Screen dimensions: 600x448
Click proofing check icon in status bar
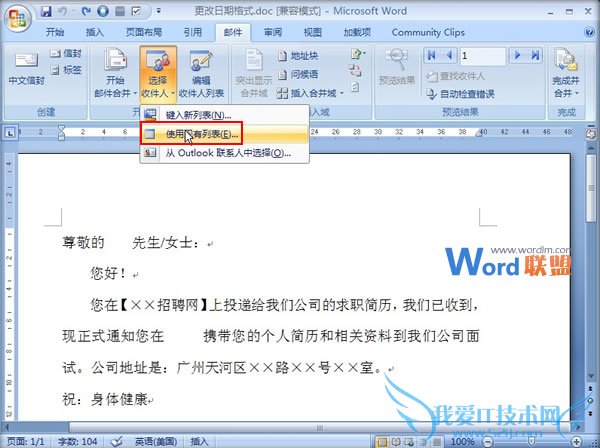point(117,441)
